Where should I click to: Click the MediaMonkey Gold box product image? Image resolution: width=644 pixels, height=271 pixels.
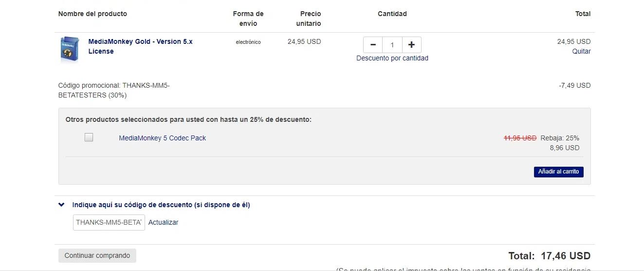coord(70,50)
